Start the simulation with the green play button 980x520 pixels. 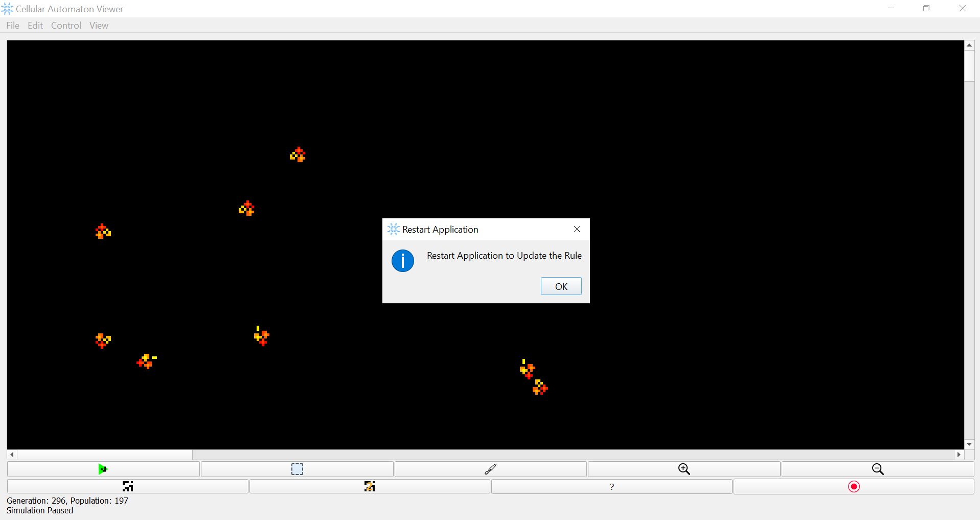pyautogui.click(x=103, y=469)
